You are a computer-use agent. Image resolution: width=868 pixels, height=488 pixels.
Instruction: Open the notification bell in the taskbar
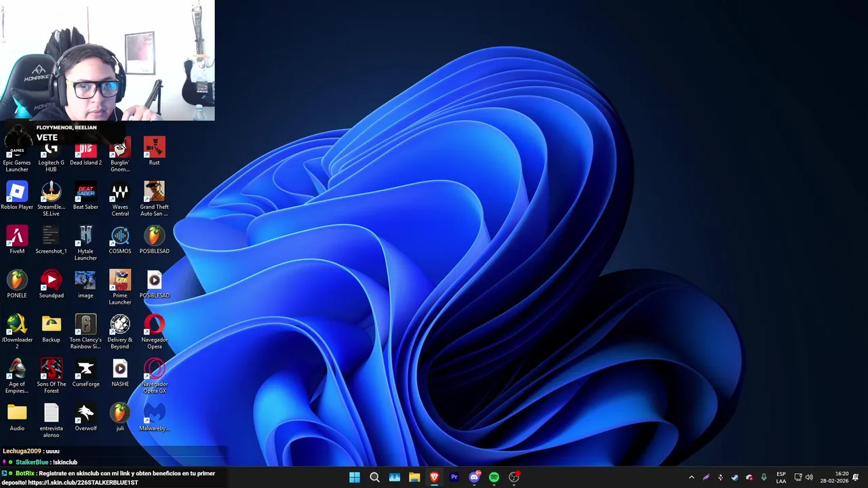pos(856,477)
